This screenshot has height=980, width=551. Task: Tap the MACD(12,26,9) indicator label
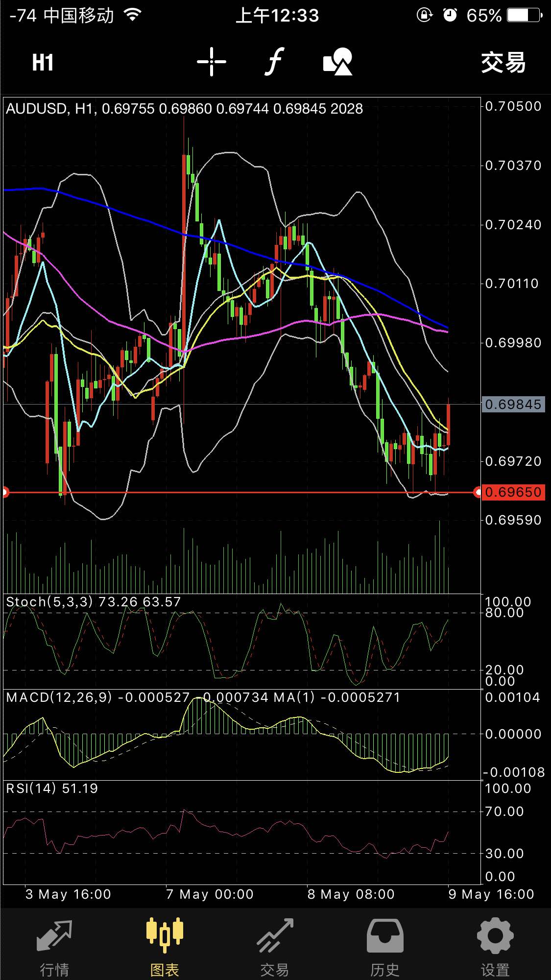(x=203, y=697)
